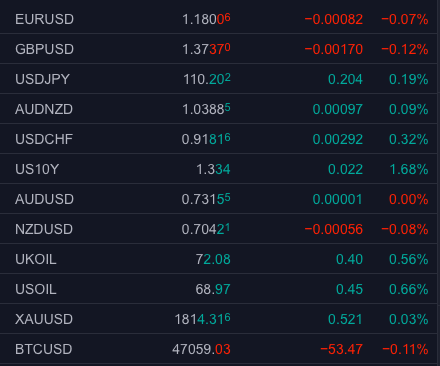The height and width of the screenshot is (366, 440).
Task: Click the USDCHF percent change 0.32%
Action: 409,139
